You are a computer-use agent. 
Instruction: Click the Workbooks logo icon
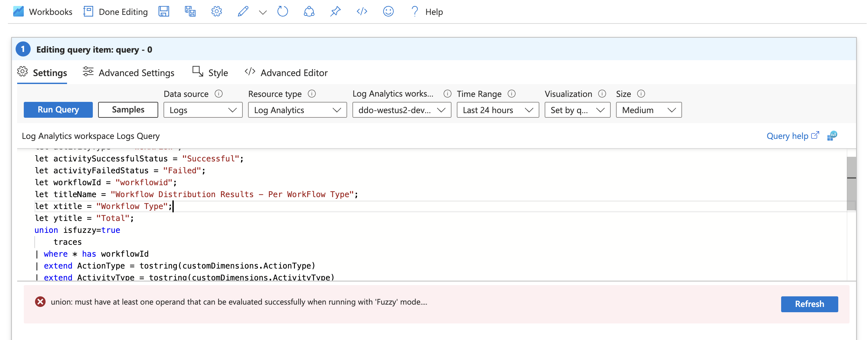click(x=18, y=12)
